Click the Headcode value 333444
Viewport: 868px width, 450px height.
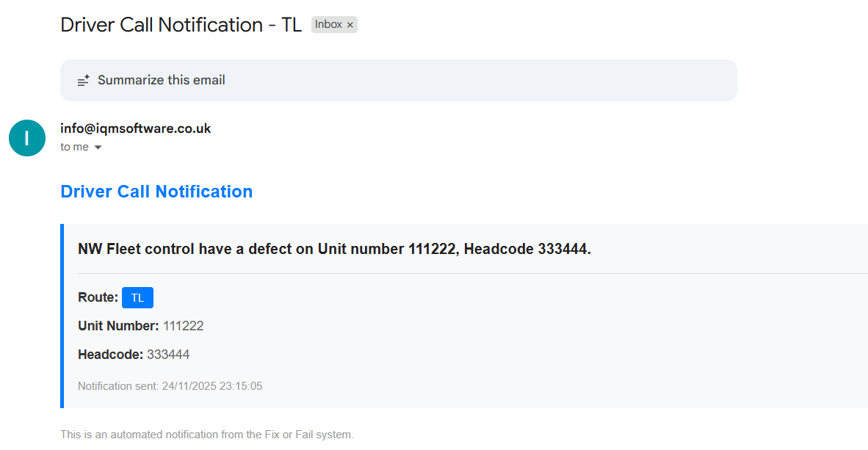(x=168, y=355)
